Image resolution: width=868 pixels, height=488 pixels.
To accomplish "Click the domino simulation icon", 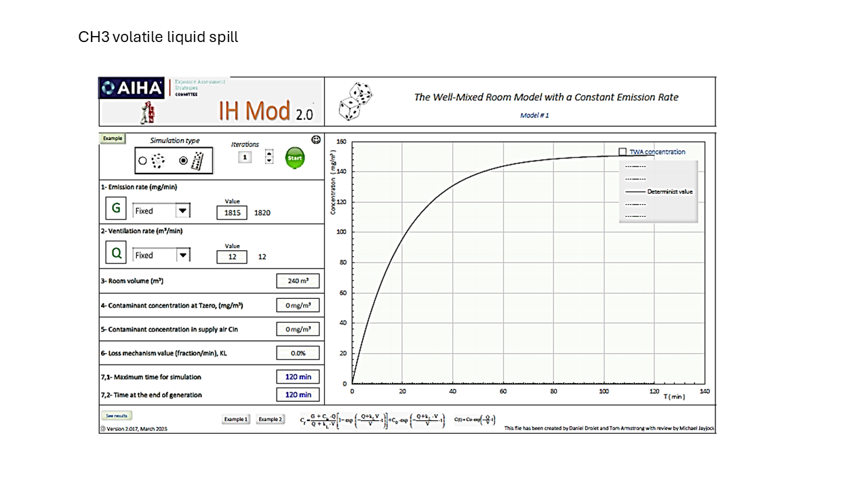I will coord(198,161).
